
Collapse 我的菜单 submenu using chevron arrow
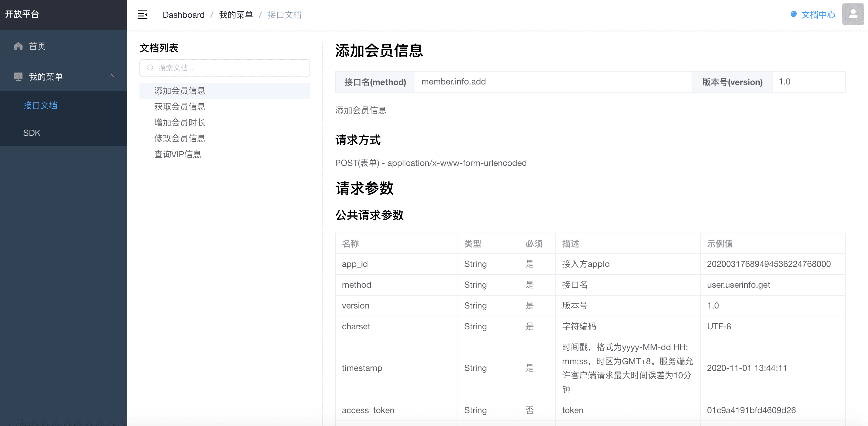click(x=111, y=76)
